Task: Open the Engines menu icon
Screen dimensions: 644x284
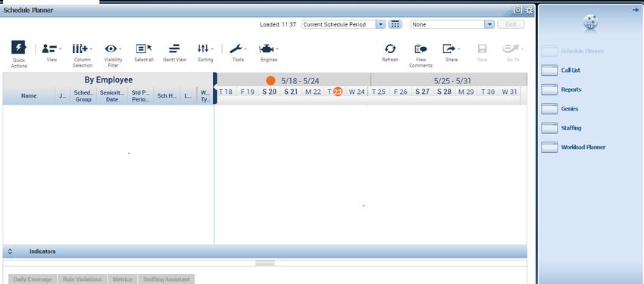Action: coord(267,48)
